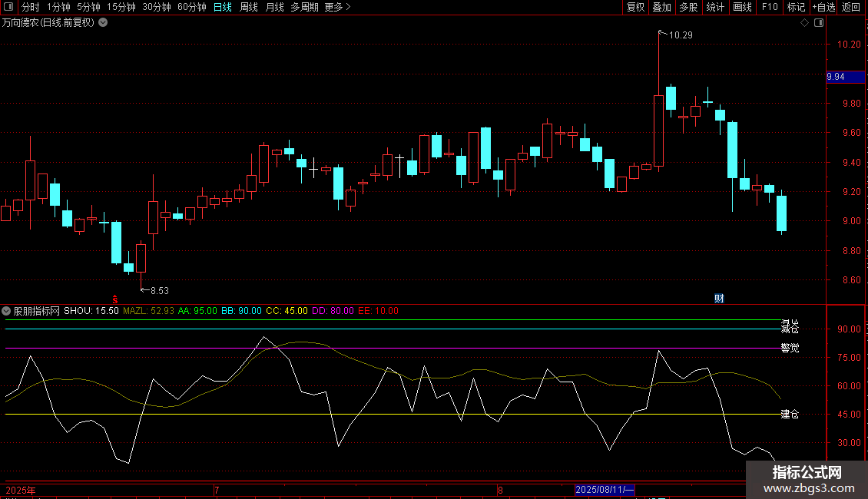Open F10 company information

[770, 7]
